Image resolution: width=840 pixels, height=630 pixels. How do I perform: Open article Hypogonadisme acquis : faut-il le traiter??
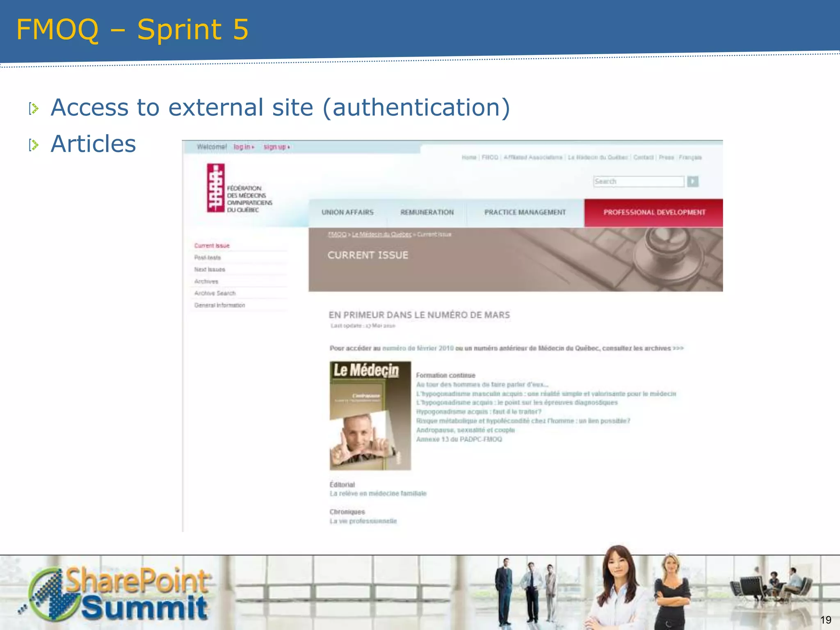tap(479, 412)
